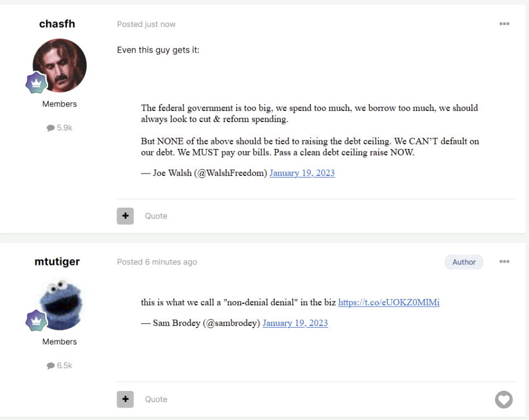The image size is (529, 420).
Task: Open the t.co/eUOKZ0MlMi link
Action: click(388, 302)
